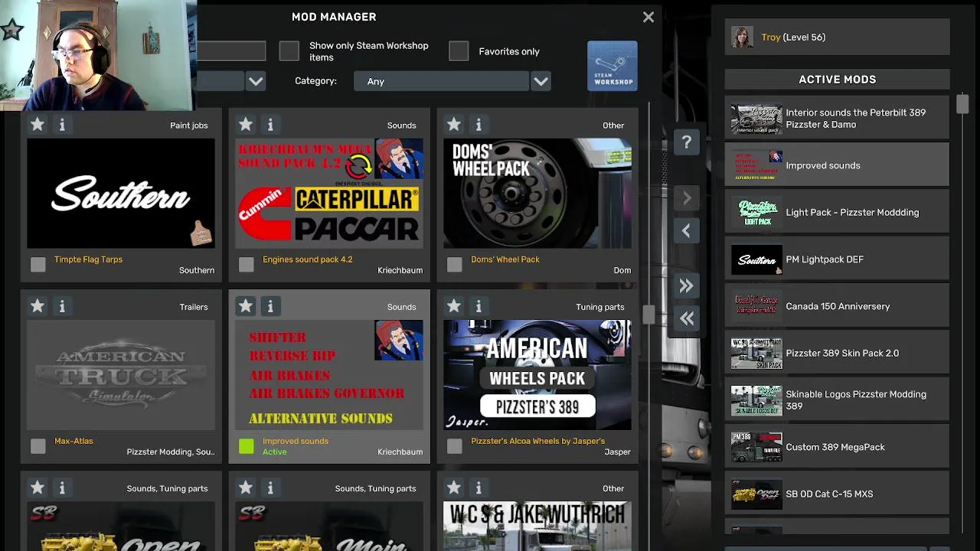Info icon on WCS & Jake Wuthrich card

[479, 487]
